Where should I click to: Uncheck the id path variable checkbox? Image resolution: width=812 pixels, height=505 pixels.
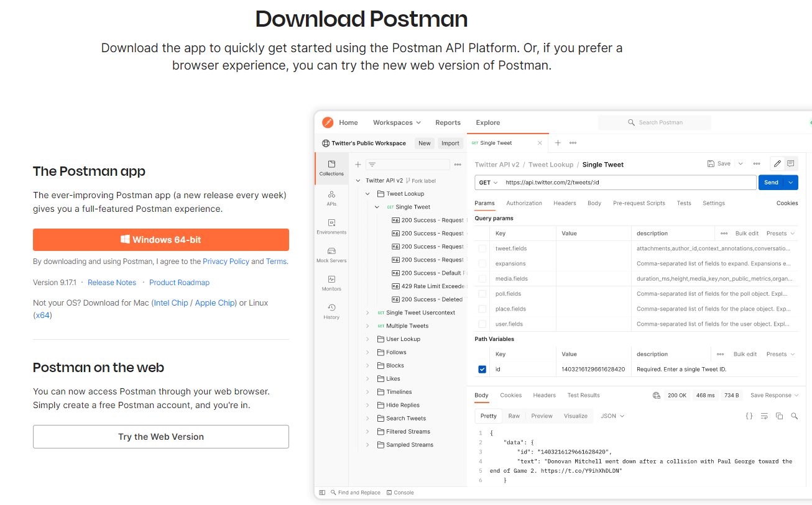point(482,369)
